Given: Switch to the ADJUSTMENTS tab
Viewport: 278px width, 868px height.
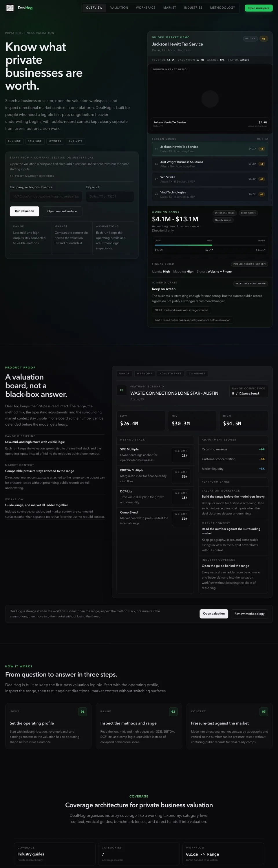Looking at the screenshot, I should (170, 373).
